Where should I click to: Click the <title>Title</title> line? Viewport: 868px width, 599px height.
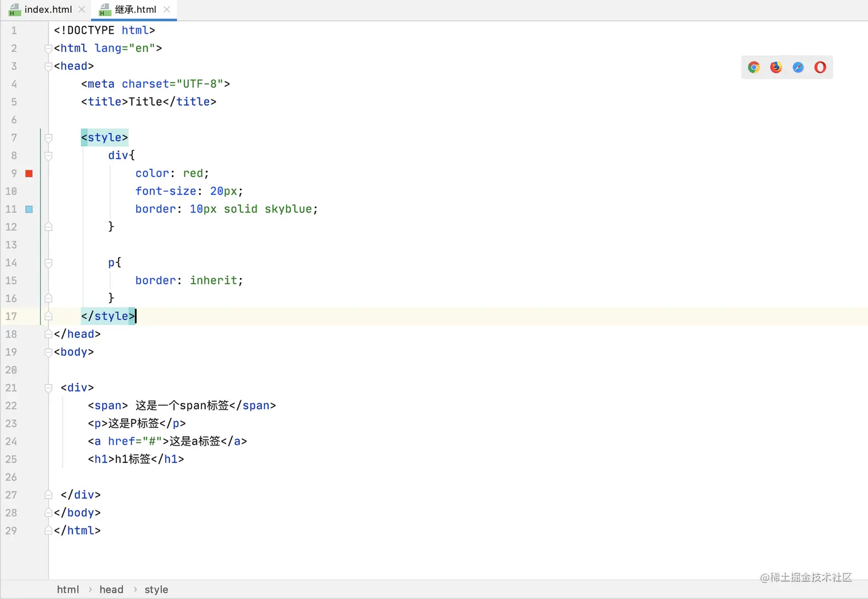tap(149, 102)
